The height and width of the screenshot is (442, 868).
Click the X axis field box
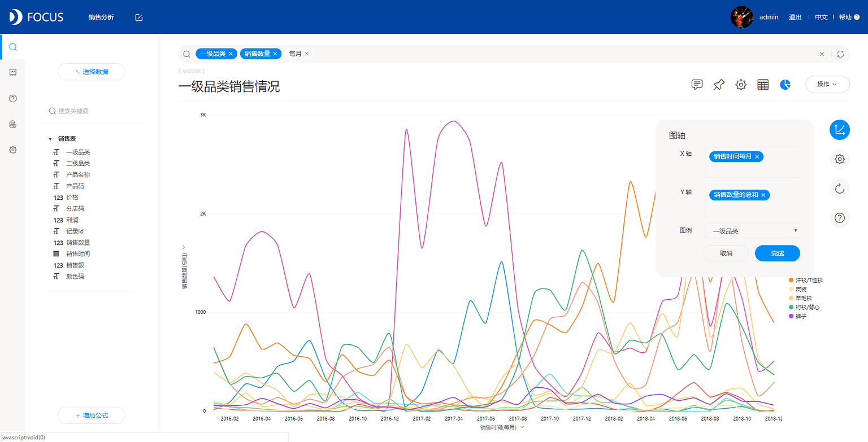[753, 162]
